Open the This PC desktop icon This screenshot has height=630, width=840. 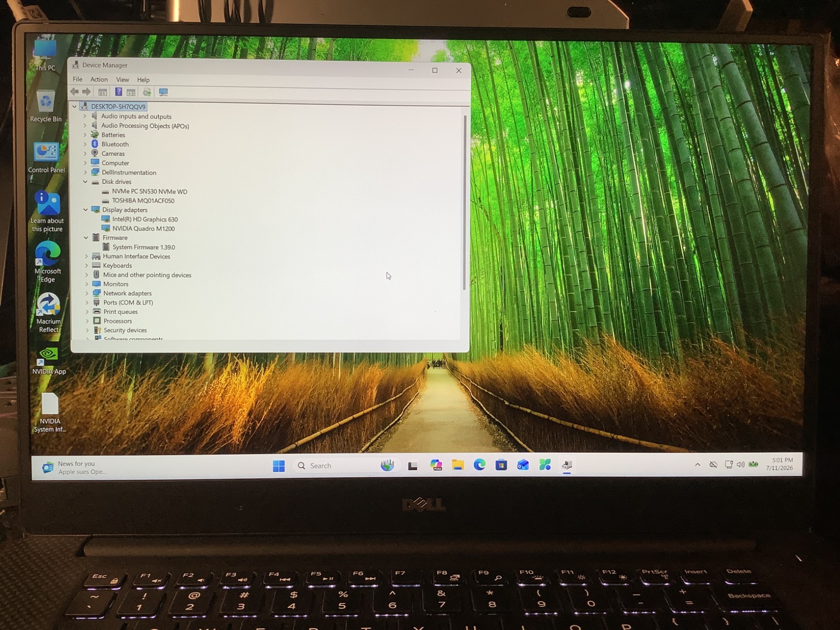click(45, 55)
